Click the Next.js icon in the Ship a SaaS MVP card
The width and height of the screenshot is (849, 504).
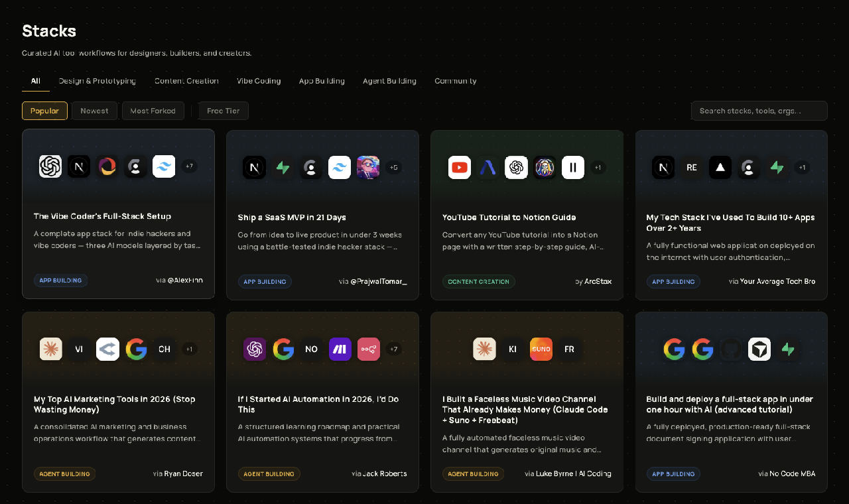tap(255, 168)
